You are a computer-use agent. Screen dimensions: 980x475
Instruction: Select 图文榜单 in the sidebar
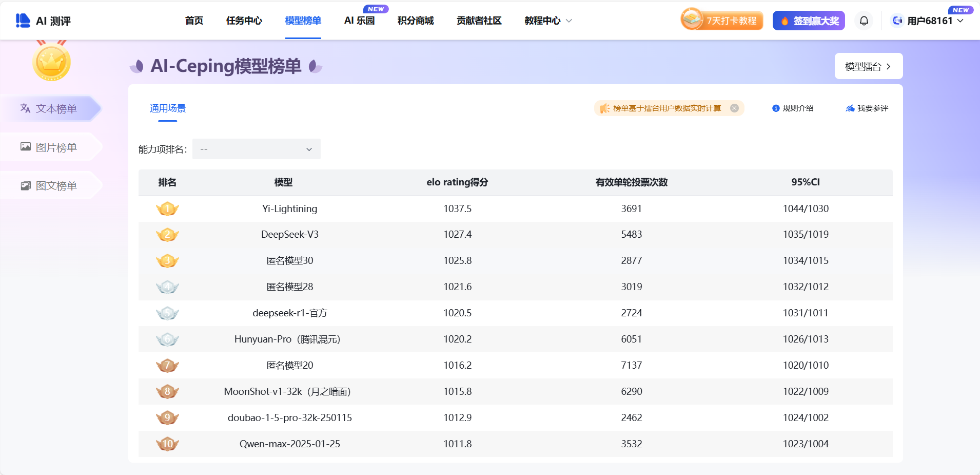click(50, 185)
